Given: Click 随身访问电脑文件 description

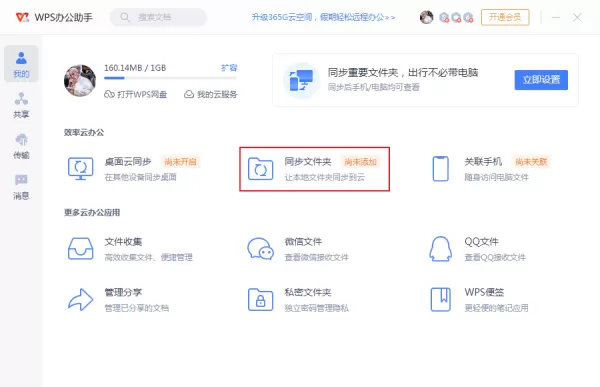Looking at the screenshot, I should tap(496, 177).
